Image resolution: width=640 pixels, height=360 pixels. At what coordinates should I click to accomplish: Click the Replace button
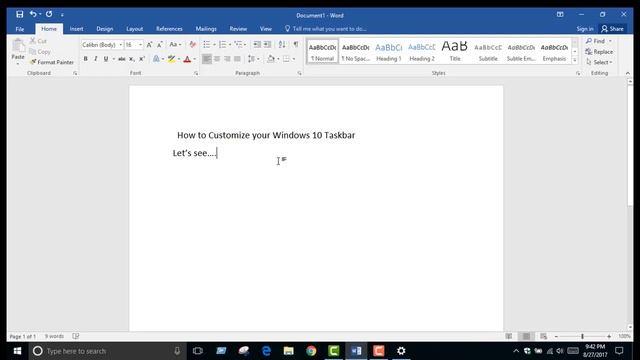pos(599,52)
